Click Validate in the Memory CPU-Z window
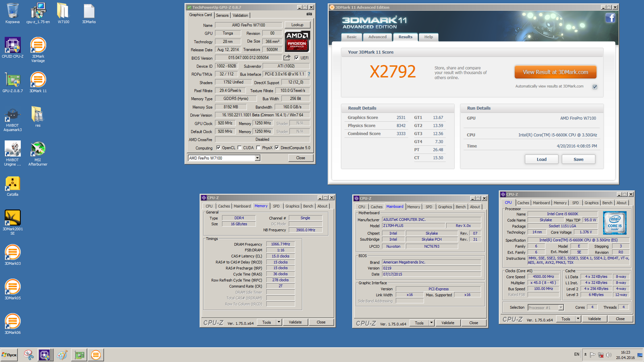 pos(295,322)
